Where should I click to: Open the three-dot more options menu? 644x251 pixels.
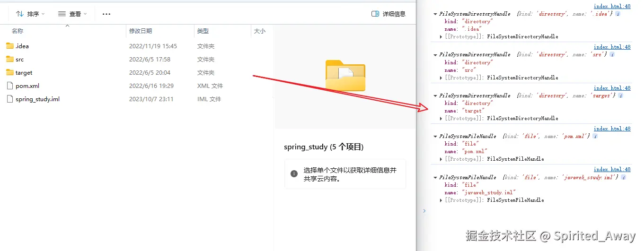click(x=106, y=14)
